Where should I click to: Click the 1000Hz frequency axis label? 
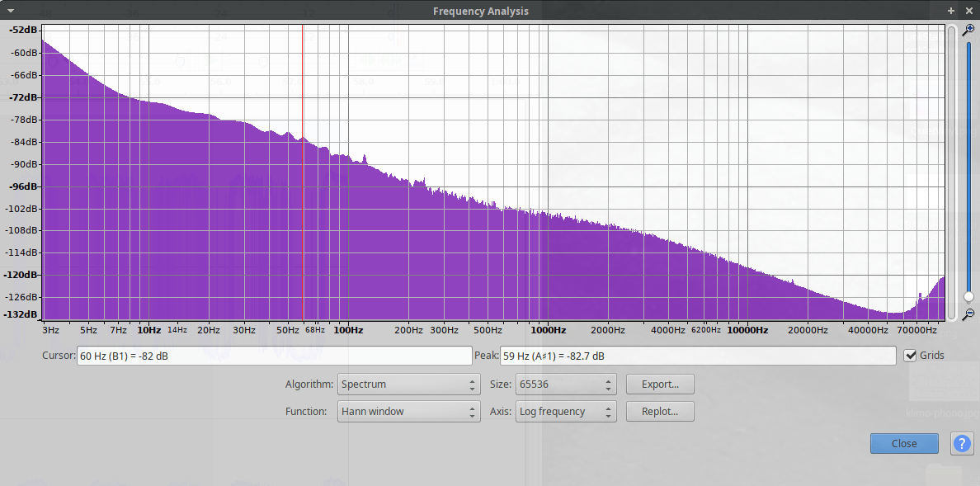pyautogui.click(x=548, y=329)
